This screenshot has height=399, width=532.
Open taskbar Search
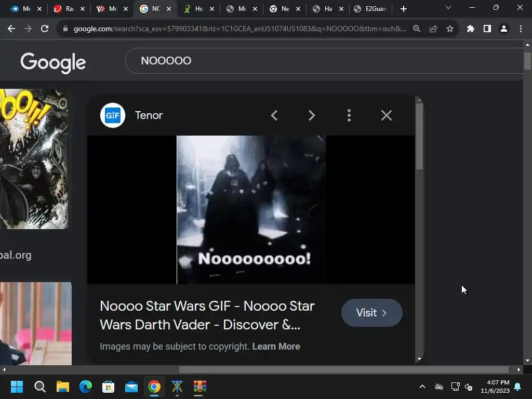tap(39, 387)
